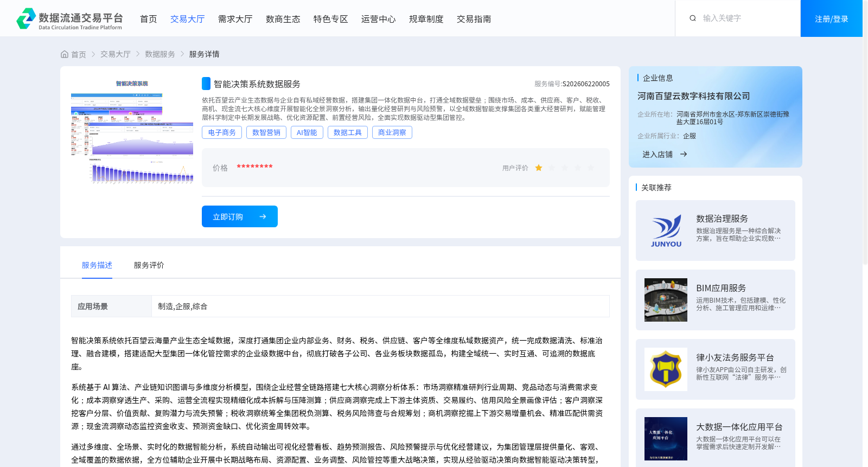868x467 pixels.
Task: Click the 制造,企服,综合 scenario value
Action: click(183, 306)
